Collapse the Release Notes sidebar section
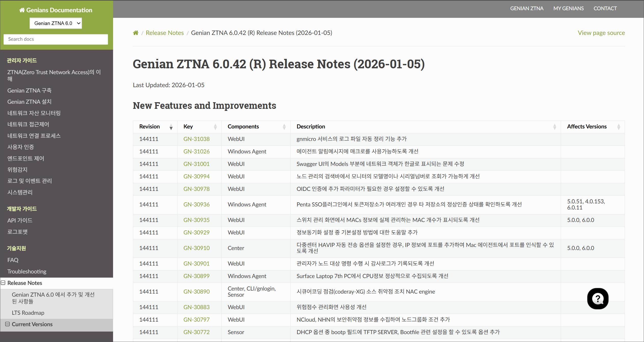This screenshot has width=644, height=342. [3, 283]
